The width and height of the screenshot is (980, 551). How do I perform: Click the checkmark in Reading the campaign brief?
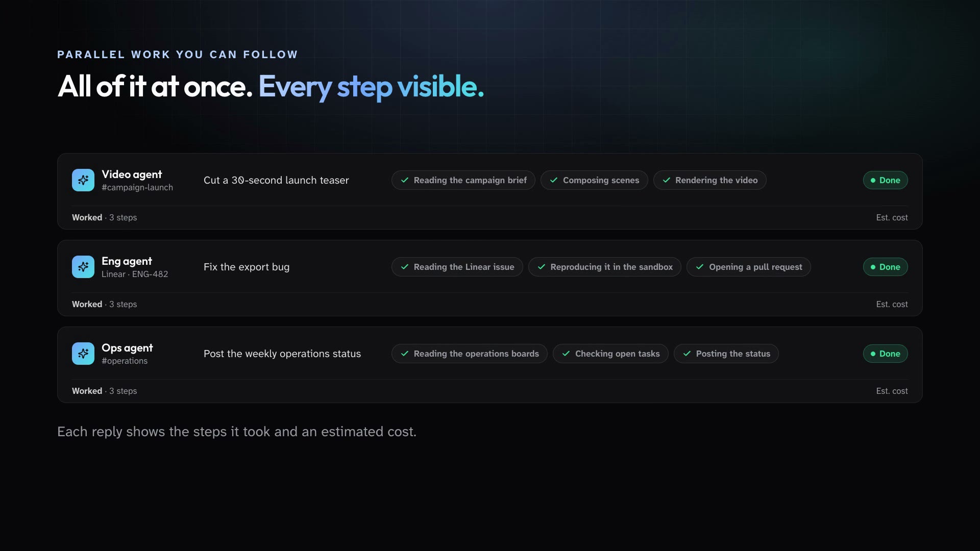click(x=405, y=180)
